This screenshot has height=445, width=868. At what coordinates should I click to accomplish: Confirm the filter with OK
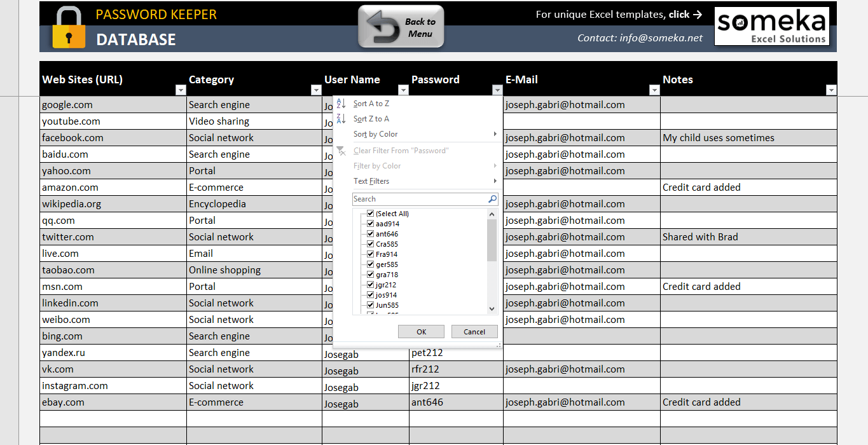[421, 332]
